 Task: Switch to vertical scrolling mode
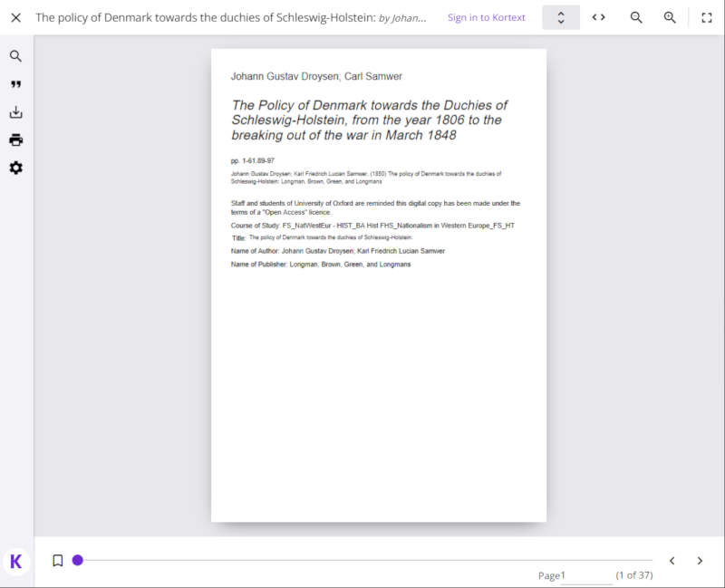tap(561, 17)
